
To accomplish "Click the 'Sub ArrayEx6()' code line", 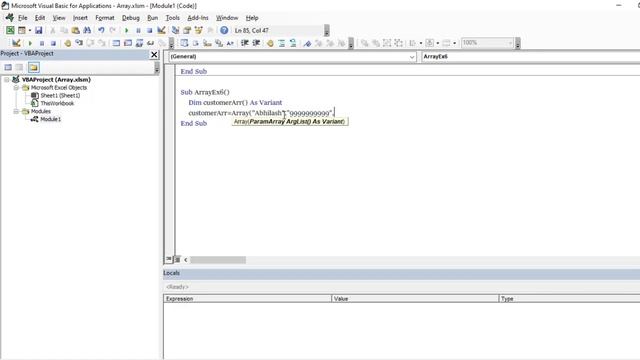I will coord(205,92).
